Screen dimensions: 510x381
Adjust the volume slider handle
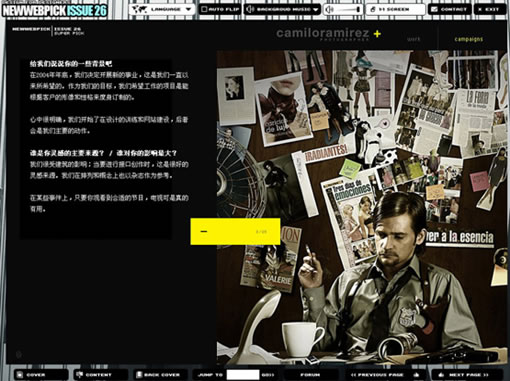[358, 9]
